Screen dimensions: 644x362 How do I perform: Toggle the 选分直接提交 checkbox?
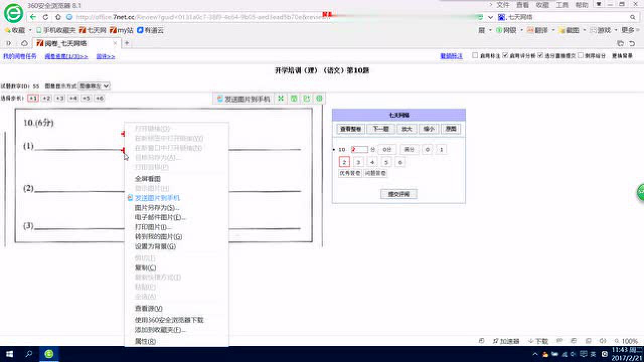pyautogui.click(x=540, y=56)
